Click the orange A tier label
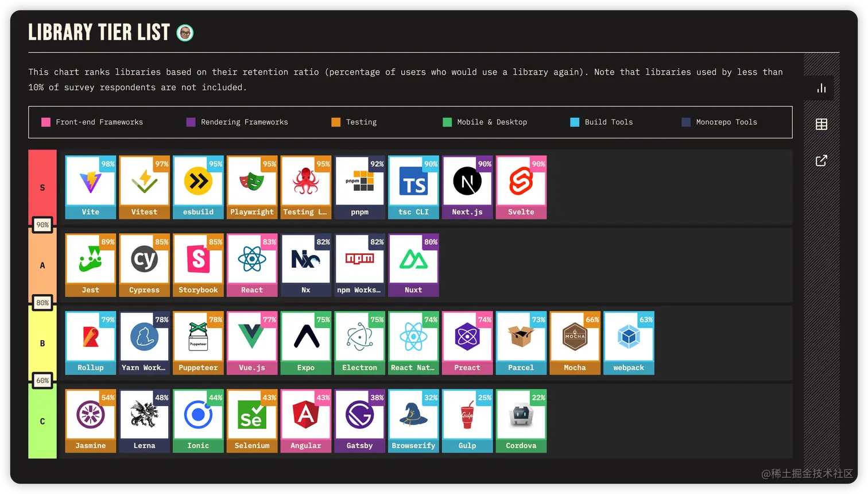This screenshot has width=868, height=494. 42,265
